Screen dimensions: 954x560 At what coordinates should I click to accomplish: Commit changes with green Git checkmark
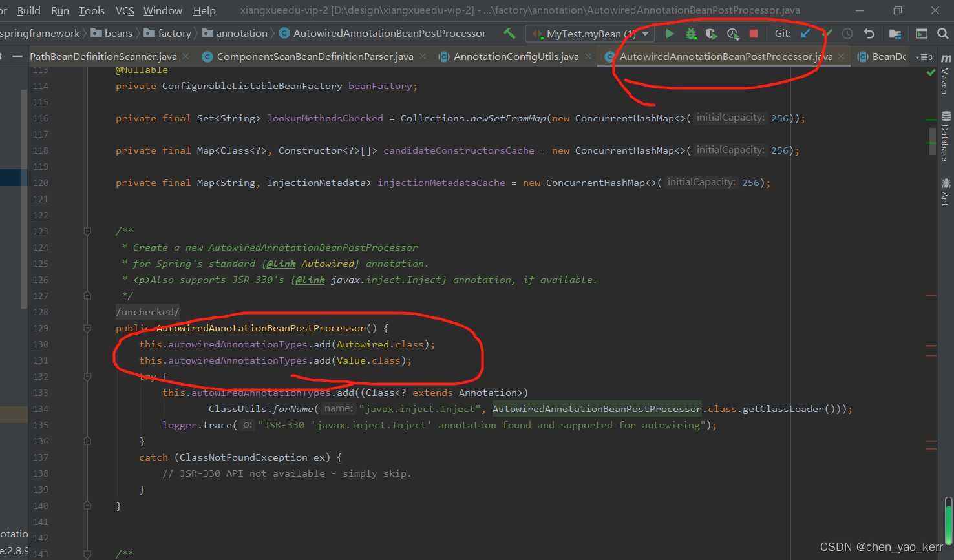pos(828,34)
